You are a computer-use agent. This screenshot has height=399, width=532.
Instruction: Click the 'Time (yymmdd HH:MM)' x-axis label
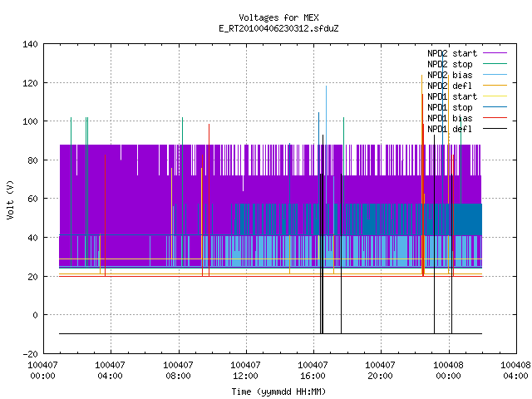click(x=278, y=392)
